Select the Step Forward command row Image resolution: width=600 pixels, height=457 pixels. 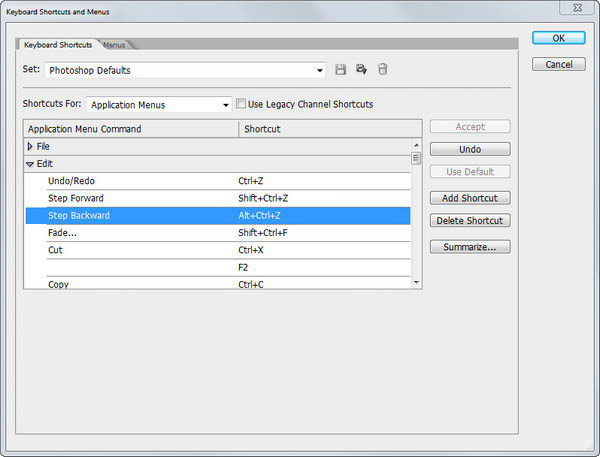pos(218,198)
